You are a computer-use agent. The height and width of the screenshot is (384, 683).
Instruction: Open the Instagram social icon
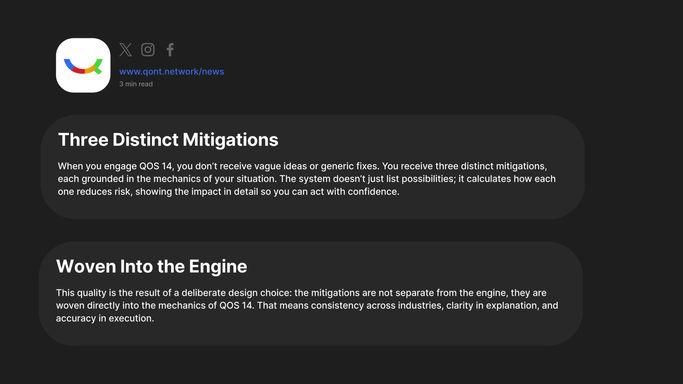148,50
